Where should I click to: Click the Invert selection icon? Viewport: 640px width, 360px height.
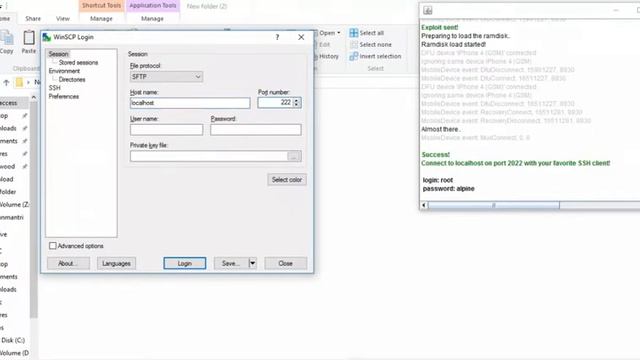[353, 56]
